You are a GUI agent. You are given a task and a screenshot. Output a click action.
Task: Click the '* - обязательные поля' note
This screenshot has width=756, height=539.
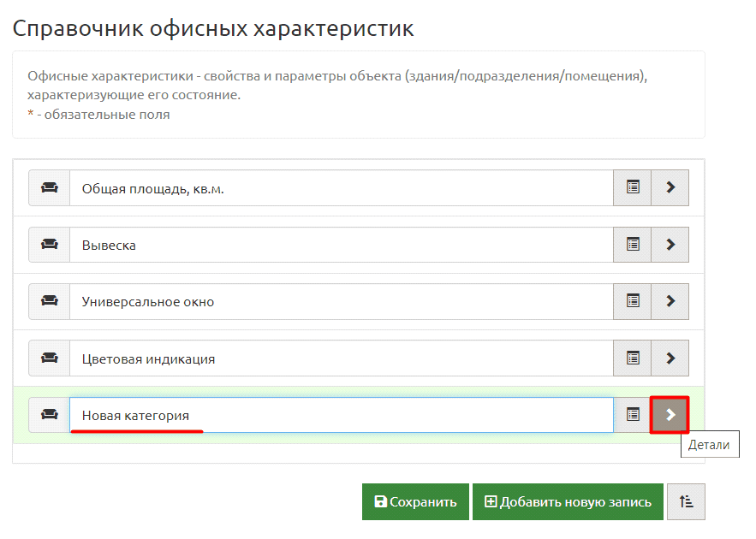tap(98, 115)
